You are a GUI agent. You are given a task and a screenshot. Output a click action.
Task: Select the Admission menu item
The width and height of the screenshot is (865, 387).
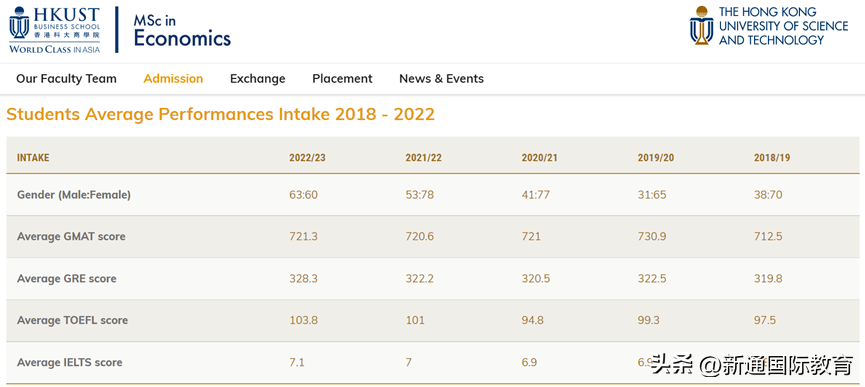173,79
